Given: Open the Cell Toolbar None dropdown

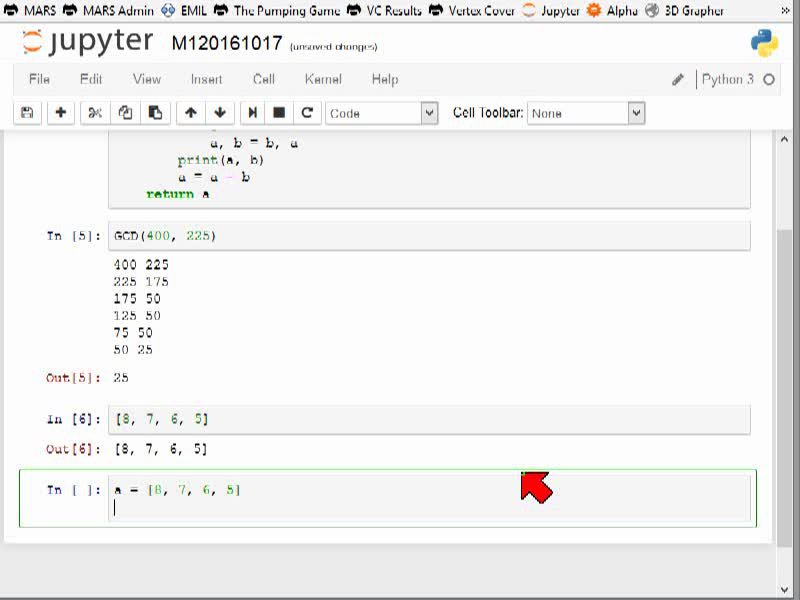Looking at the screenshot, I should coord(586,113).
